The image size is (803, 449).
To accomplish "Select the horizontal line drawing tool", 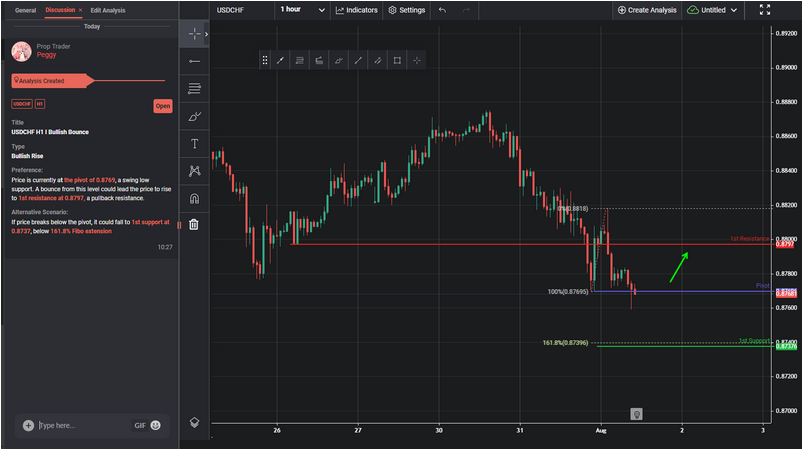I will 195,61.
